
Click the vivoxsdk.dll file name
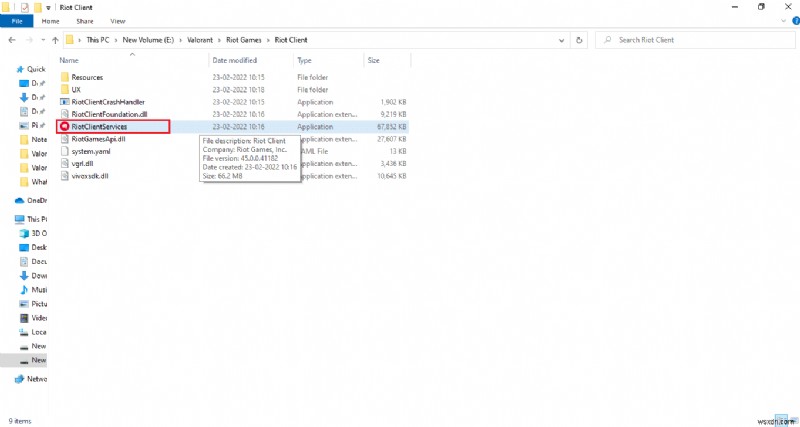pos(90,176)
